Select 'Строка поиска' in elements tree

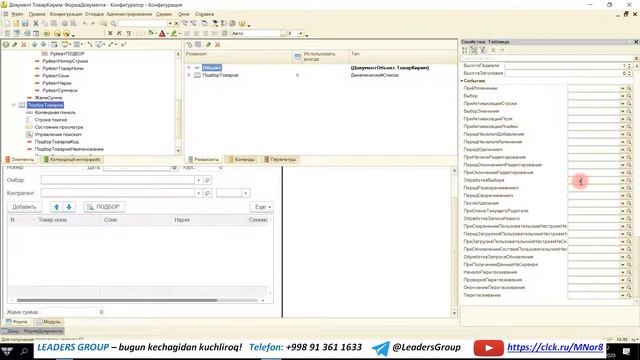pos(51,120)
